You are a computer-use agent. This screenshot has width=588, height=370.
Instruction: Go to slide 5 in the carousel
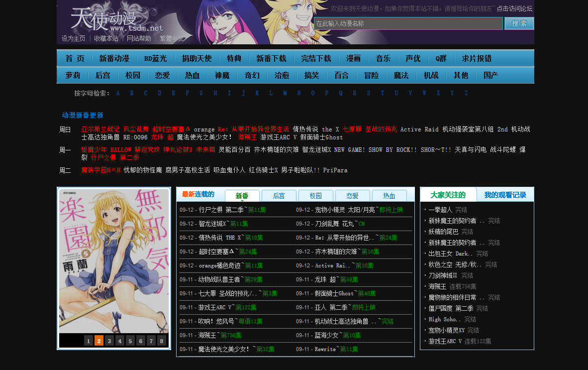(x=130, y=341)
